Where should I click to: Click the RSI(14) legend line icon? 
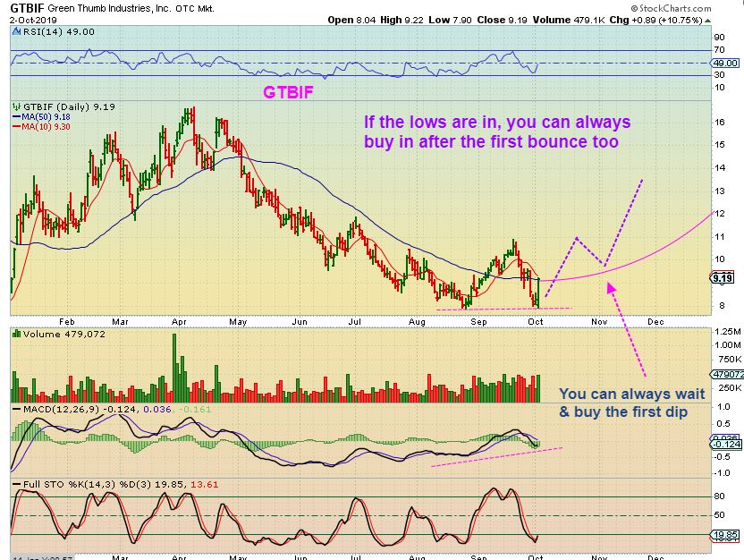[x=16, y=32]
